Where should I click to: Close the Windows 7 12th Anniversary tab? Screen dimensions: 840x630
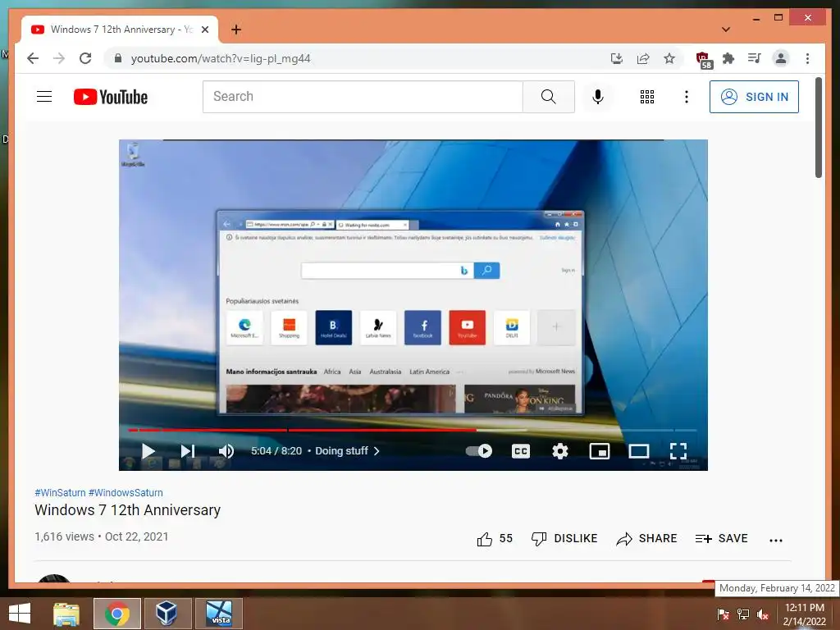204,30
